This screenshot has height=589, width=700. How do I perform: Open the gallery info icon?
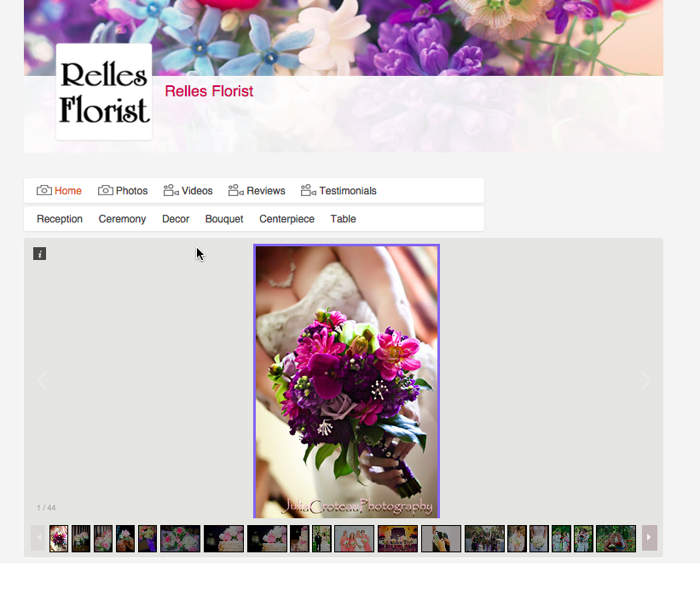pyautogui.click(x=40, y=254)
